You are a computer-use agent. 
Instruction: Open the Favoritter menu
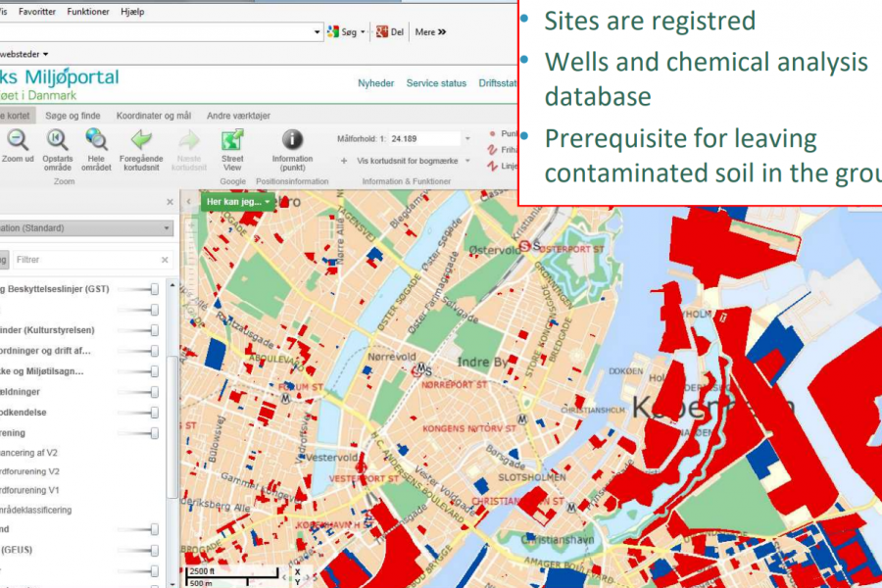coord(37,11)
